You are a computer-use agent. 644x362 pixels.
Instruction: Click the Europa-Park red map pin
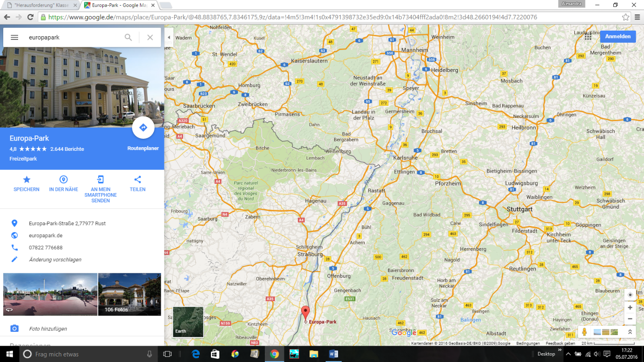(305, 313)
